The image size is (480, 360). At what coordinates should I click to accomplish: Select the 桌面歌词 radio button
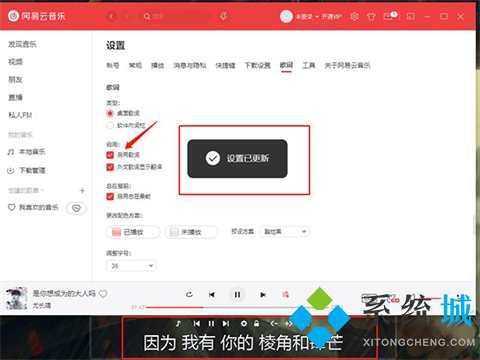click(110, 113)
